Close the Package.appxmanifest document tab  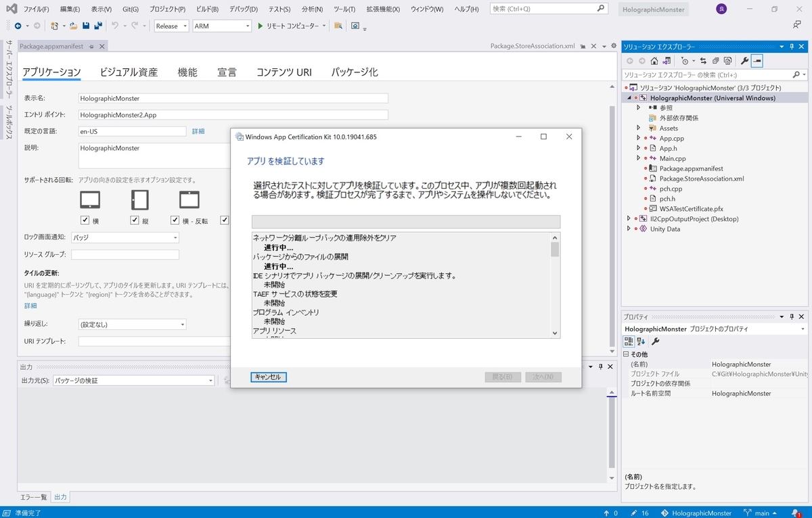[102, 46]
